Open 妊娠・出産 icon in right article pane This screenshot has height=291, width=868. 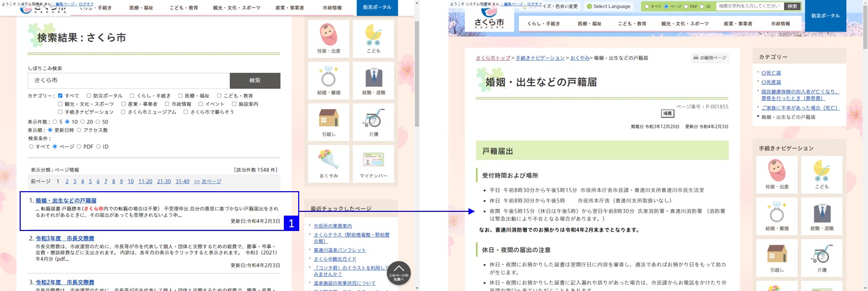[x=777, y=175]
